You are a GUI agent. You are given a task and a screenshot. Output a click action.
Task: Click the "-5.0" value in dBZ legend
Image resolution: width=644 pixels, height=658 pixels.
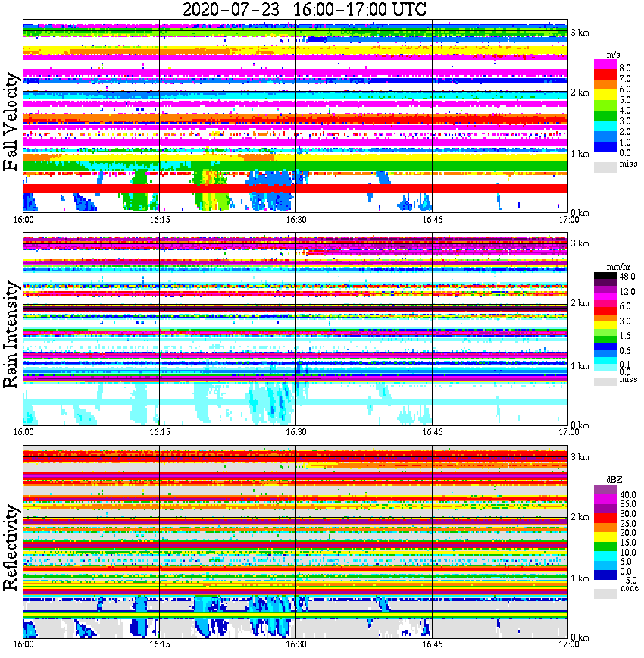627,581
